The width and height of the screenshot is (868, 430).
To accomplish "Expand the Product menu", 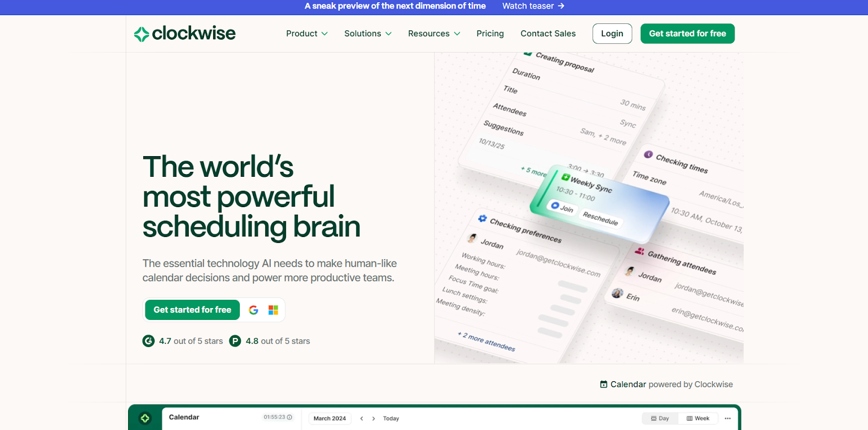I will point(307,34).
